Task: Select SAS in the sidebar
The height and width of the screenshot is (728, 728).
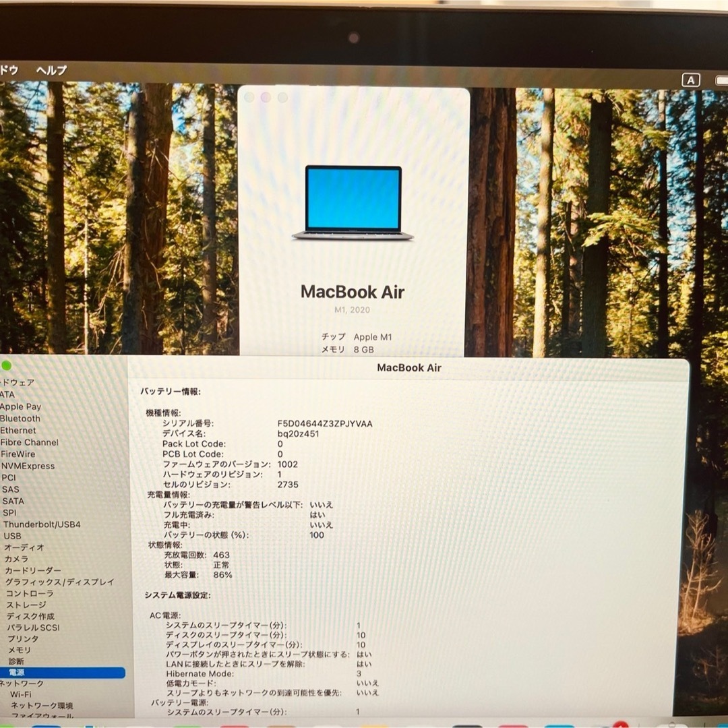Action: [11, 489]
